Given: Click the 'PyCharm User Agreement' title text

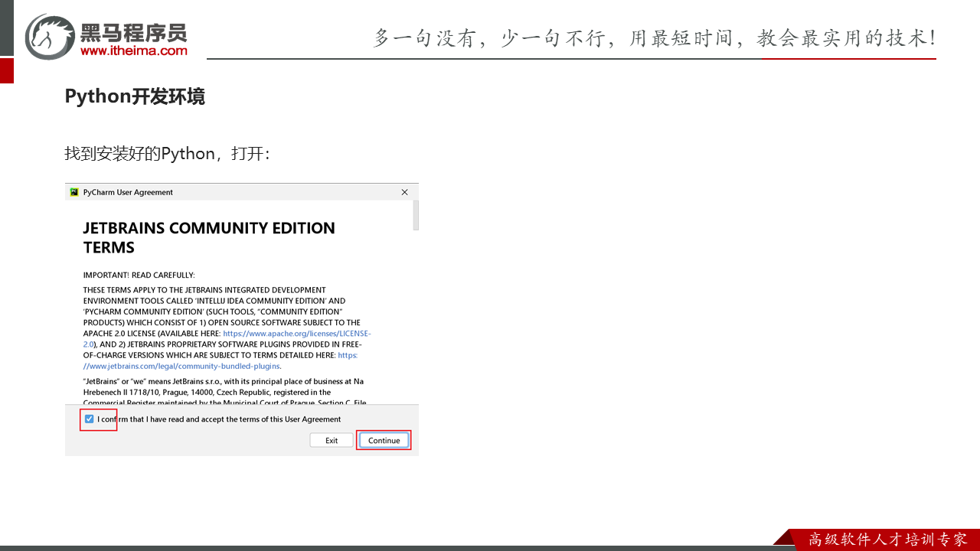Looking at the screenshot, I should [128, 192].
